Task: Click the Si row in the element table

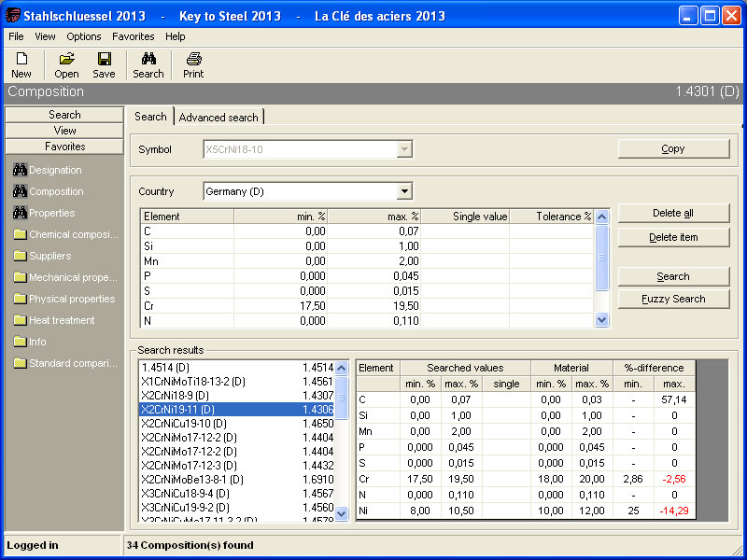Action: [x=367, y=246]
